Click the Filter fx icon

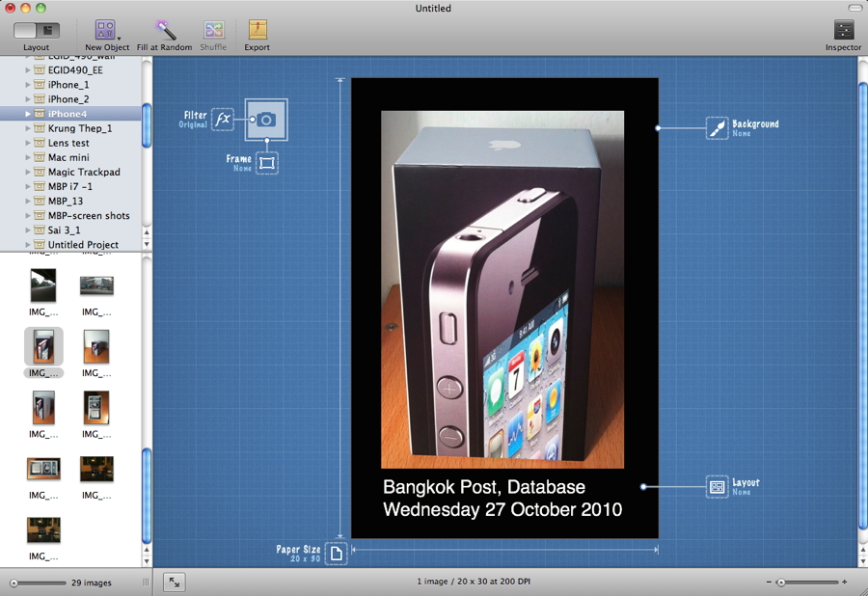pos(223,119)
